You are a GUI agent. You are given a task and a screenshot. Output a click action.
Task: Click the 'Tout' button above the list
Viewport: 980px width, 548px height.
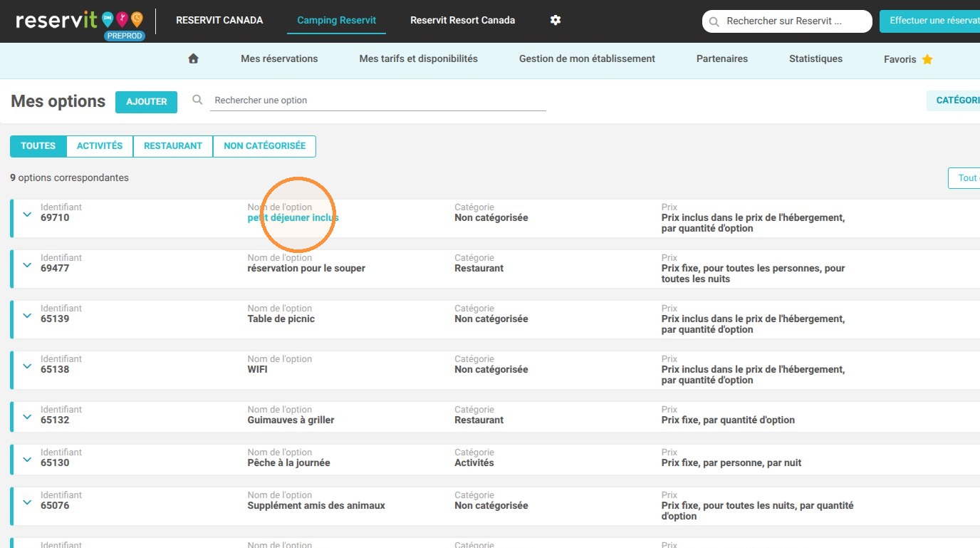(x=965, y=178)
